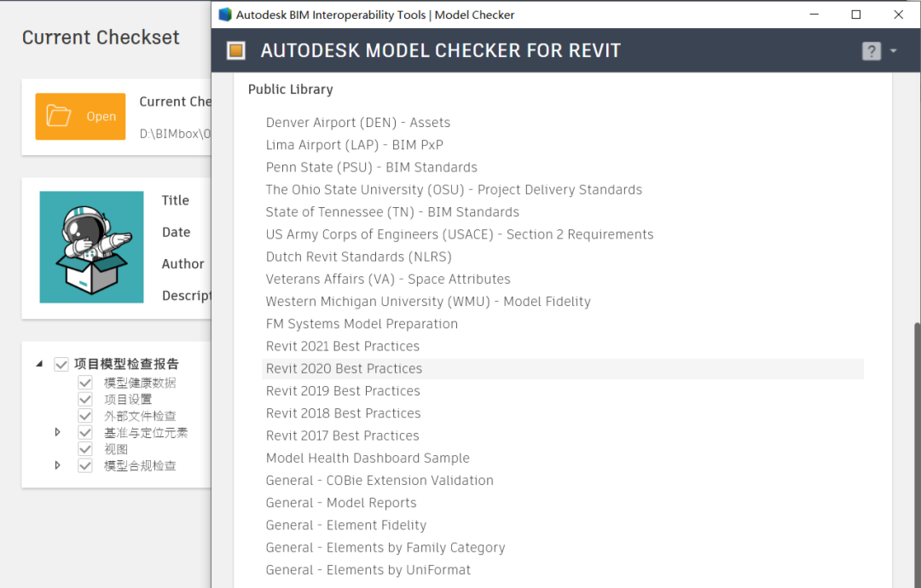Open the help question mark icon

pyautogui.click(x=871, y=51)
